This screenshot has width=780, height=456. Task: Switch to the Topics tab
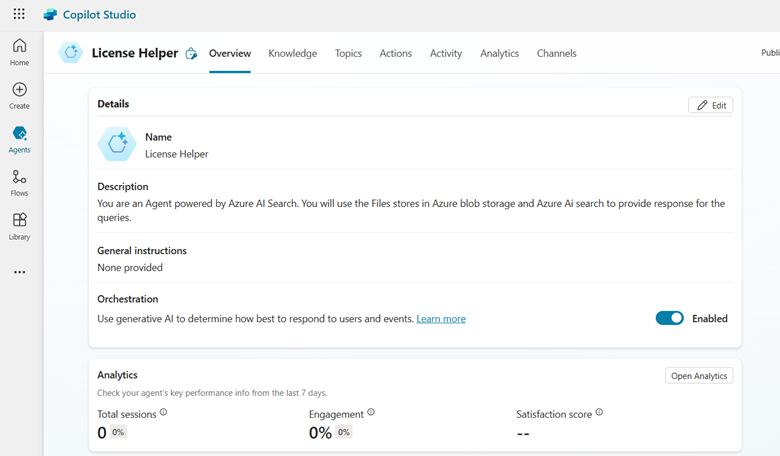[348, 53]
